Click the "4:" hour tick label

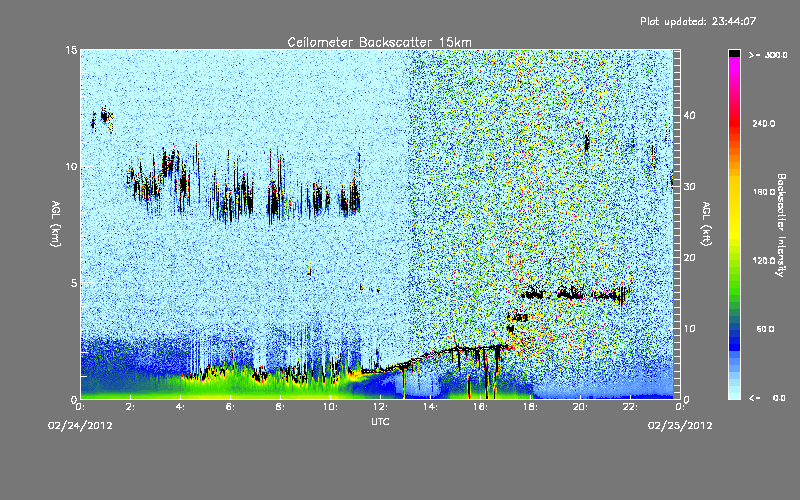coord(180,407)
